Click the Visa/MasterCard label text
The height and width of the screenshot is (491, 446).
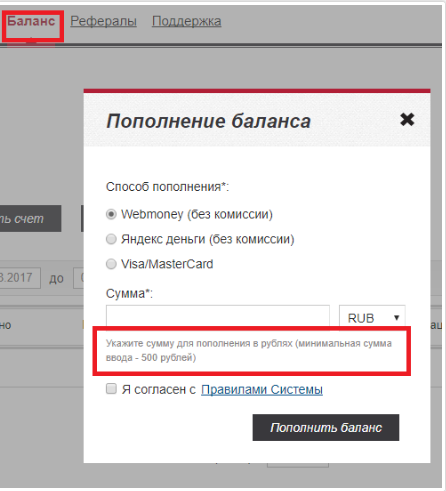[x=167, y=264]
